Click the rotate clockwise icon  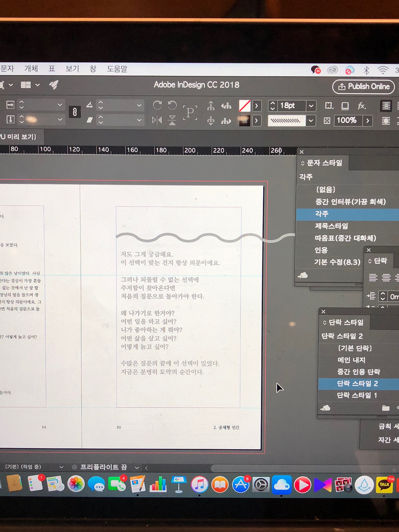(x=157, y=105)
